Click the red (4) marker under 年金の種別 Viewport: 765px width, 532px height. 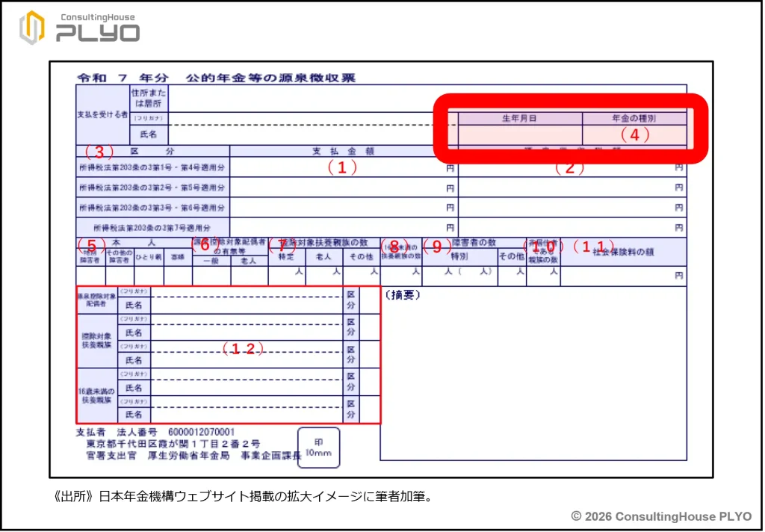(x=635, y=135)
